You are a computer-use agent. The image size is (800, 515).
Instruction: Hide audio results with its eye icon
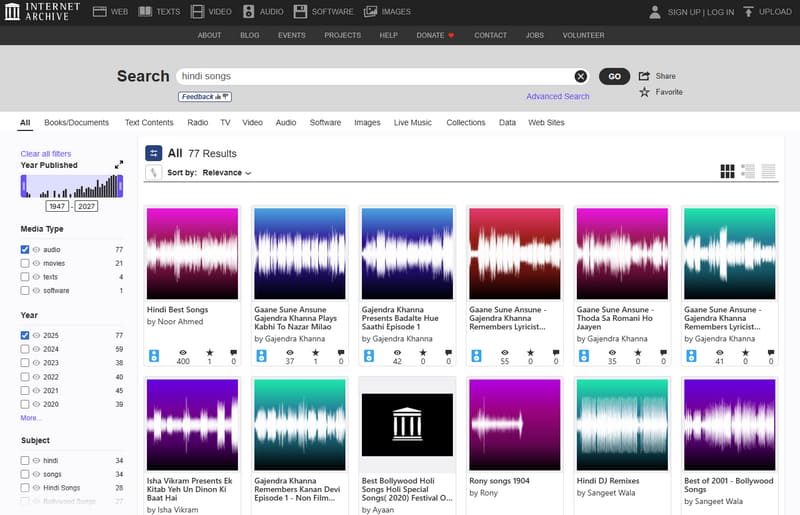tap(36, 250)
